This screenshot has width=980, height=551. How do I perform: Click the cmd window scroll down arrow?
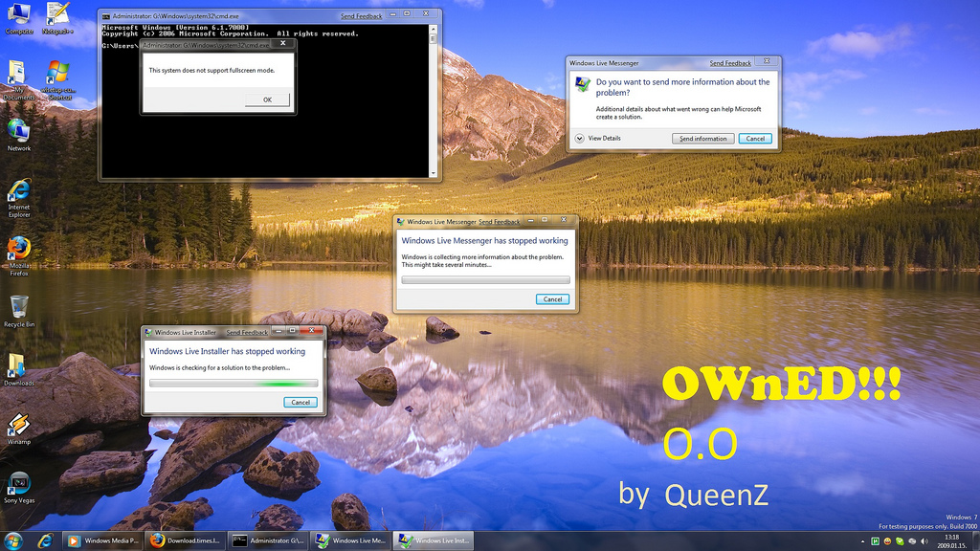434,173
